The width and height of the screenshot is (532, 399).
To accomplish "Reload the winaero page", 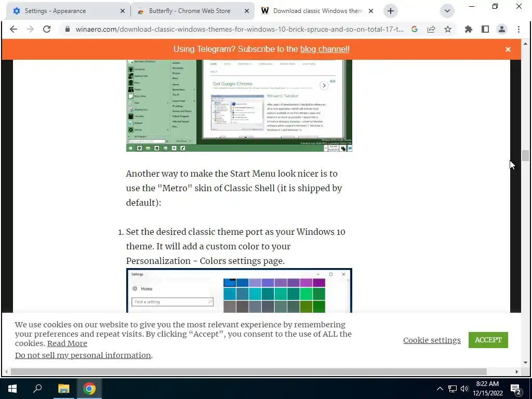I will (47, 29).
